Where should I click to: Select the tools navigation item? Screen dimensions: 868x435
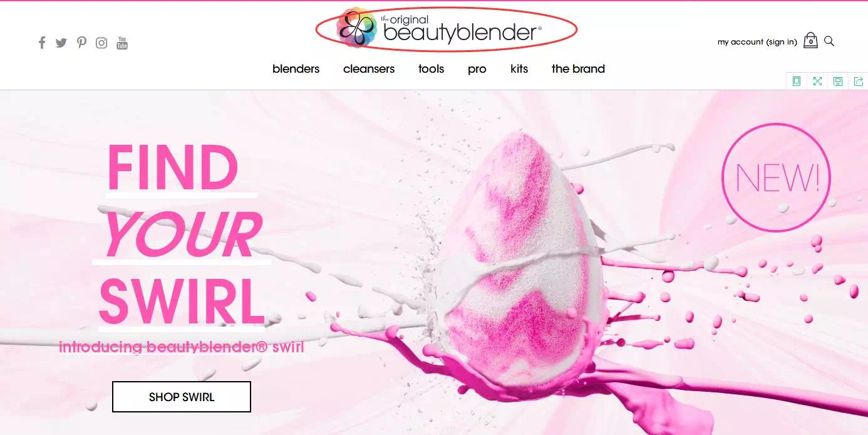[431, 69]
